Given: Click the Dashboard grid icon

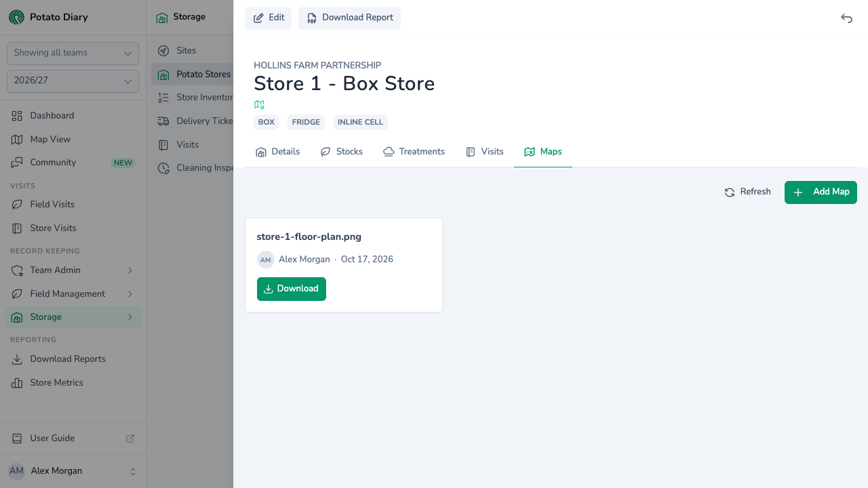Looking at the screenshot, I should point(17,116).
